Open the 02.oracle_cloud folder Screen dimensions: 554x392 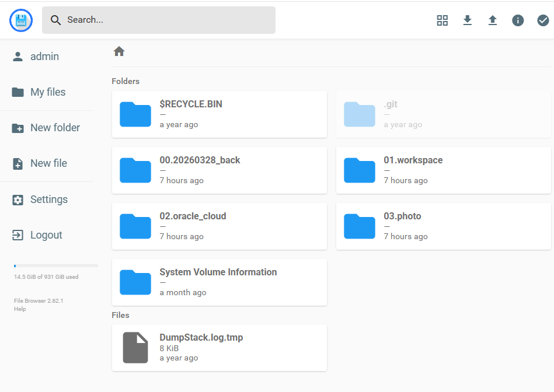tap(219, 226)
